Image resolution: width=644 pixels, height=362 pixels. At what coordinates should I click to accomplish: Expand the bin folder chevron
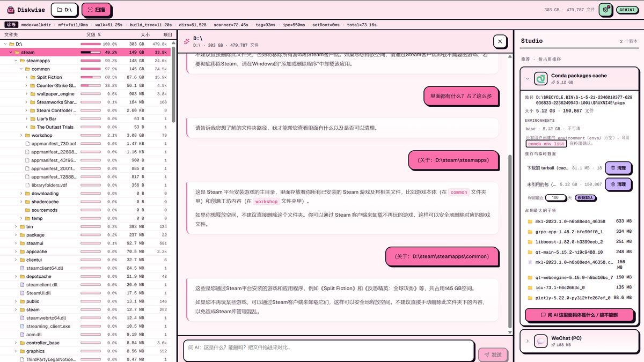point(16,227)
